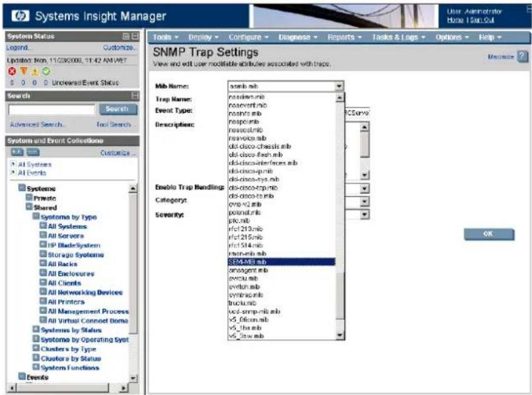Open the Deploy menu
532x395 pixels.
[x=204, y=37]
